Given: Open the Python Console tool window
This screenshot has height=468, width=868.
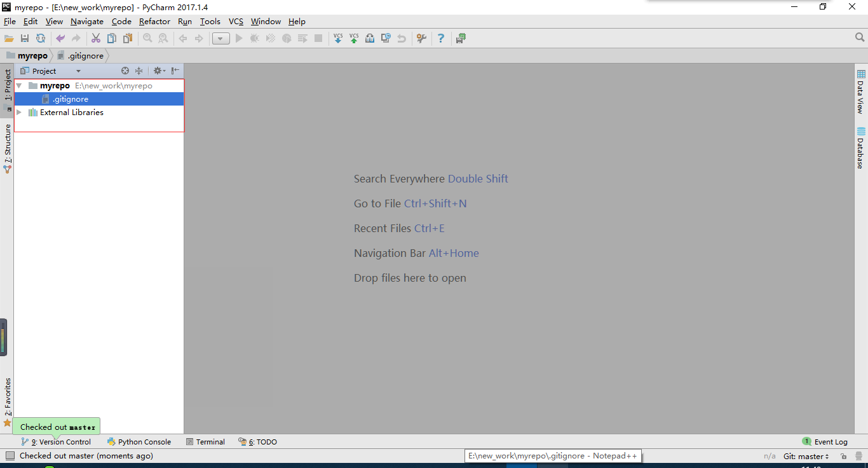Looking at the screenshot, I should (x=139, y=442).
